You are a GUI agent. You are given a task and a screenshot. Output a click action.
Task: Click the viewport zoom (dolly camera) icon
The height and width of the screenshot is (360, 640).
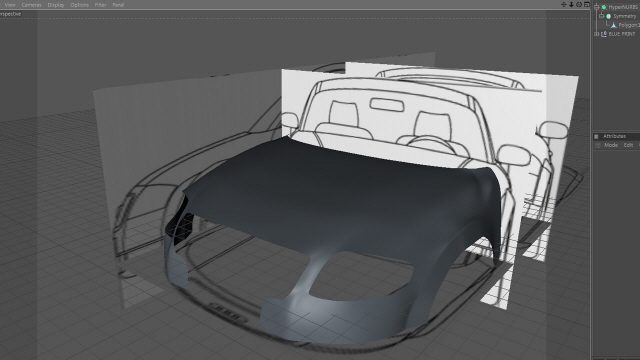[x=571, y=4]
